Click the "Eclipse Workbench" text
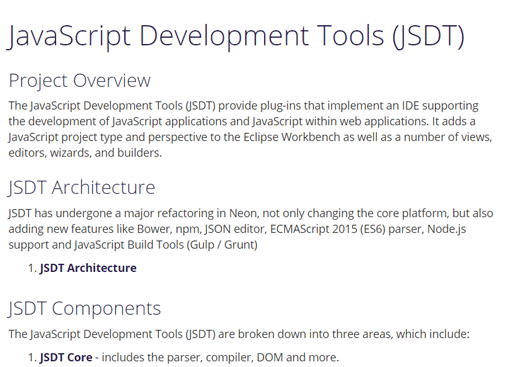 click(x=292, y=137)
